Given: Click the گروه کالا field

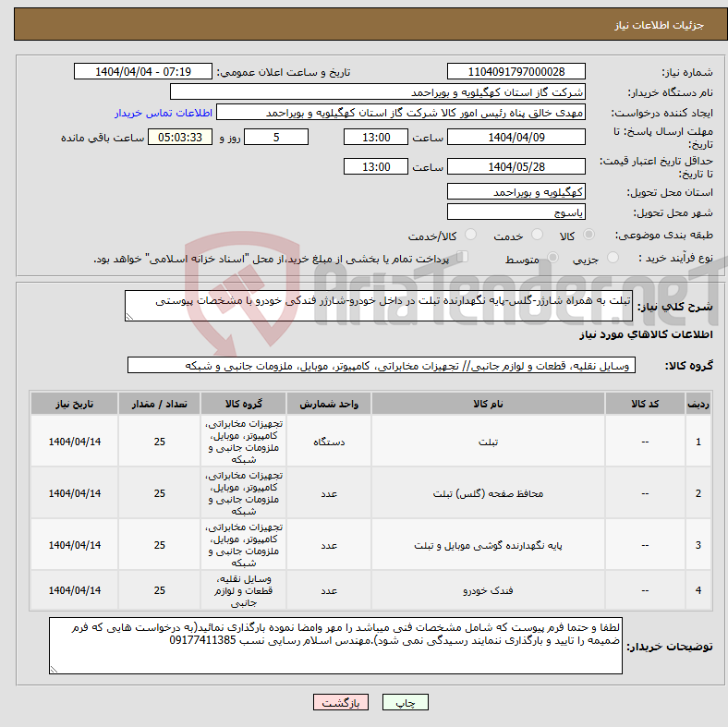Looking at the screenshot, I should pos(382,365).
